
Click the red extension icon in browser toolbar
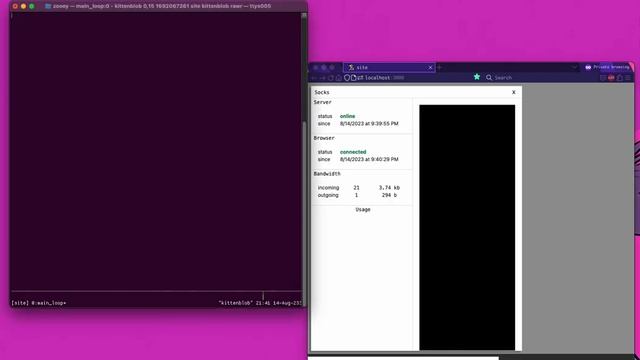tap(611, 78)
